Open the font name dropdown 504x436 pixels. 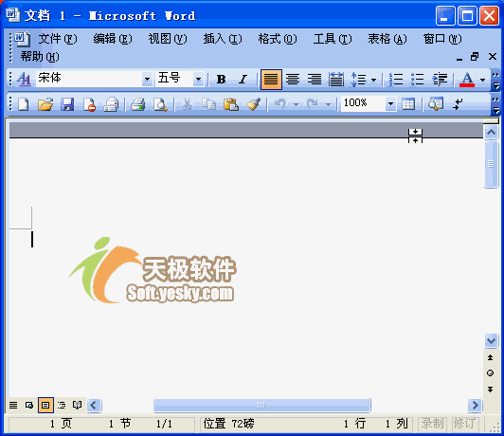click(x=147, y=79)
